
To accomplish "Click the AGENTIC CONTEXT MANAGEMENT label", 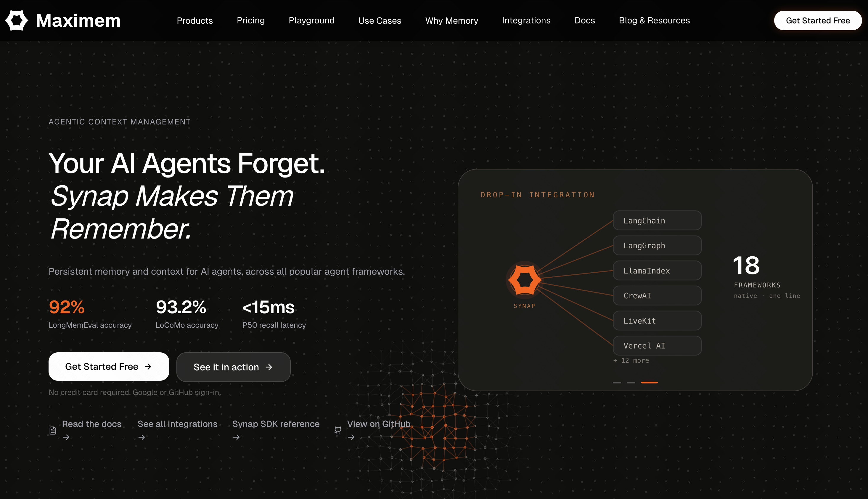I will pyautogui.click(x=120, y=122).
